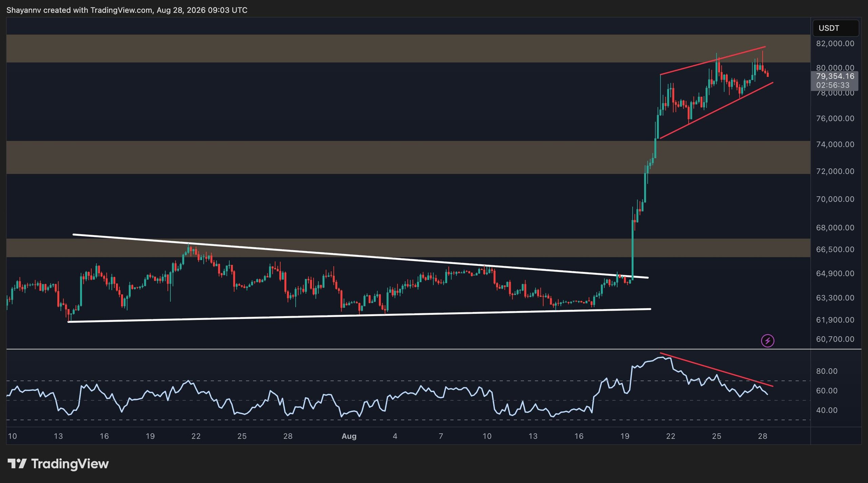Click the RSI 40.00 scale label
This screenshot has width=868, height=483.
[827, 410]
